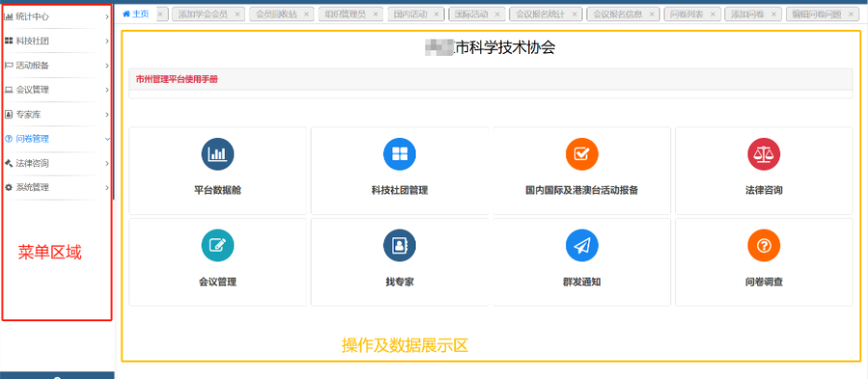This screenshot has height=379, width=868.
Task: Click the home icon on 主页 tab
Action: (x=126, y=14)
